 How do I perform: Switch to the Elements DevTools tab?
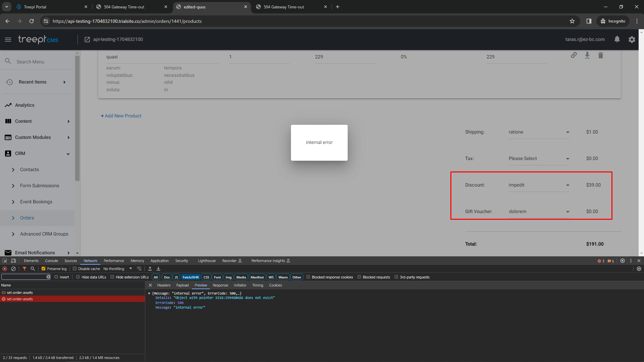31,261
